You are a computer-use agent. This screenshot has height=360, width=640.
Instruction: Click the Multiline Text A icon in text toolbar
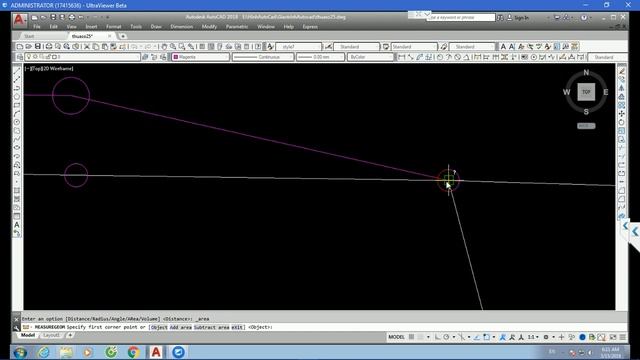coord(503,47)
